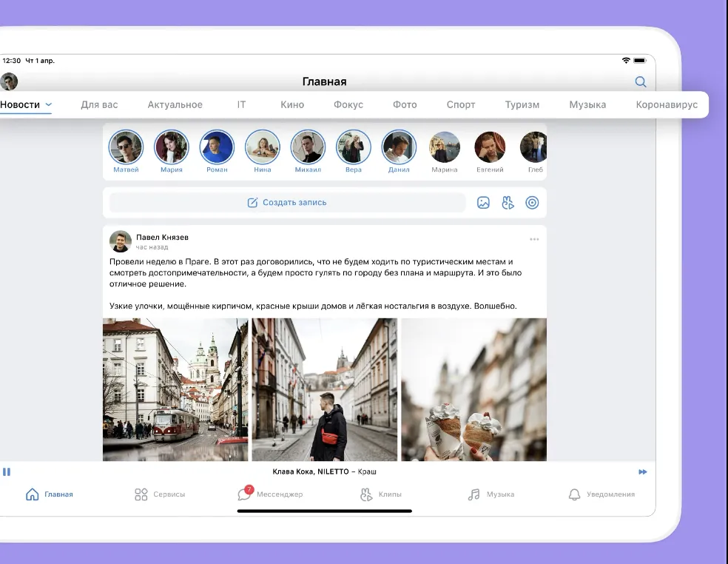Open Павел Князев profile name link
The height and width of the screenshot is (564, 728).
pyautogui.click(x=162, y=237)
